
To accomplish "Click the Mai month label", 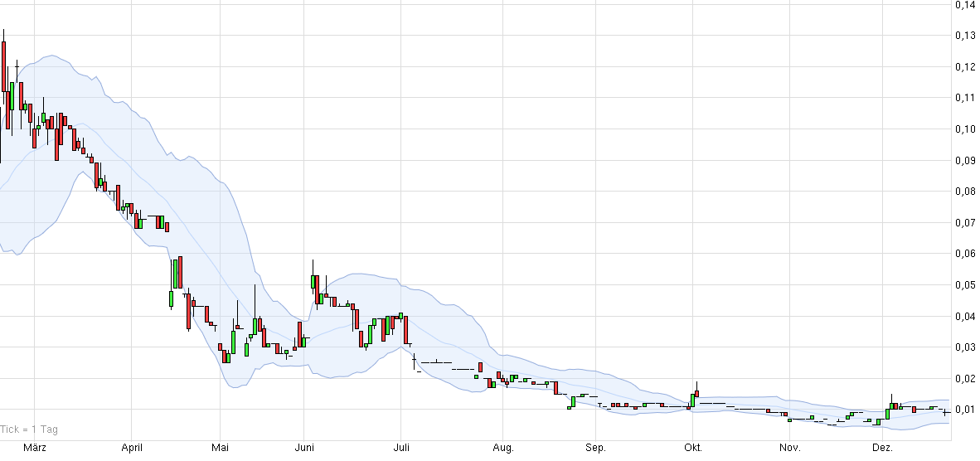I will point(221,448).
